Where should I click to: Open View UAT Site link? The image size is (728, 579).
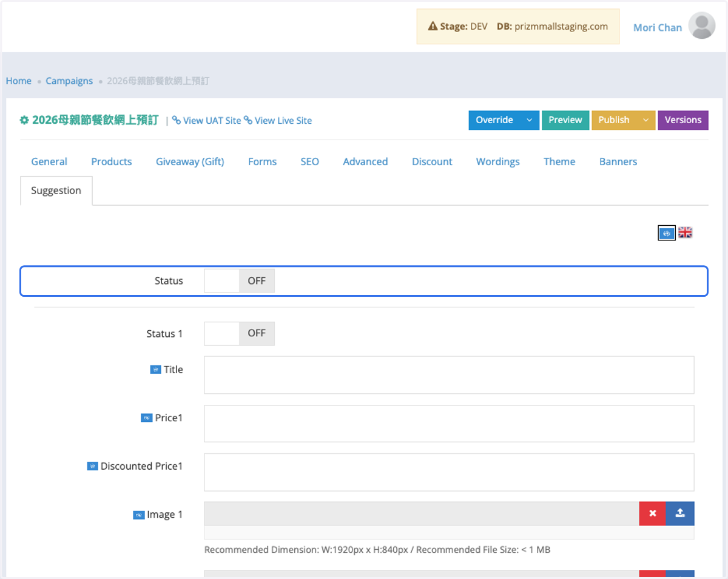212,120
